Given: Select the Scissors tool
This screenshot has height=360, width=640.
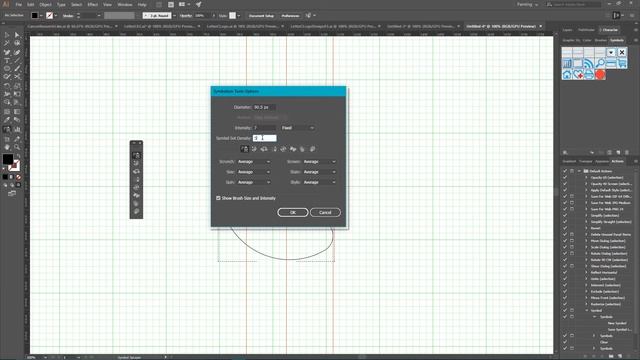Looking at the screenshot, I should (x=17, y=76).
